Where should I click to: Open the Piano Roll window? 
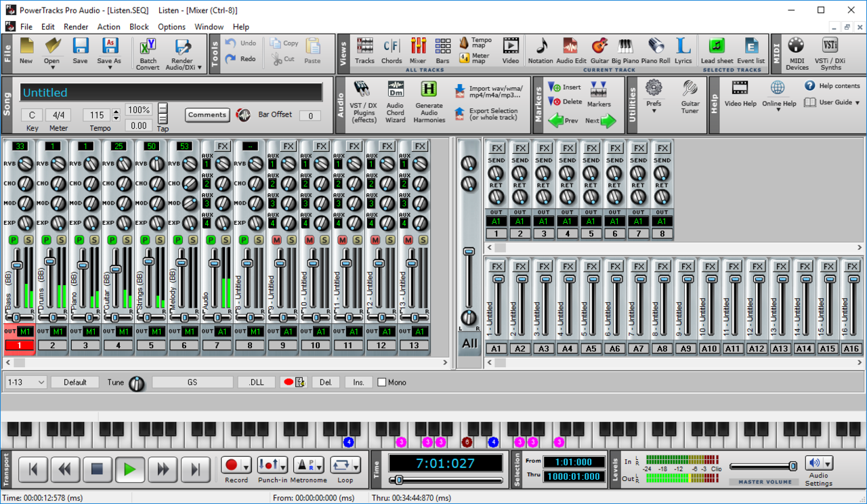655,51
